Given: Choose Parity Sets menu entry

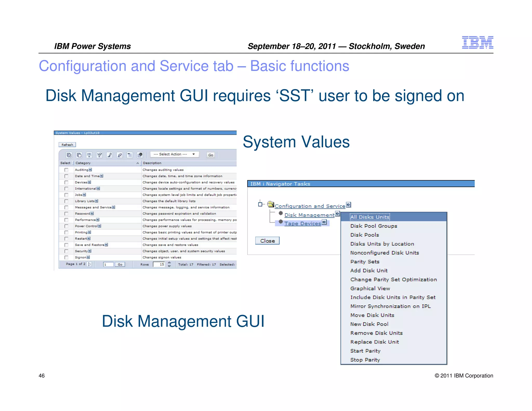Looking at the screenshot, I should (394, 262).
